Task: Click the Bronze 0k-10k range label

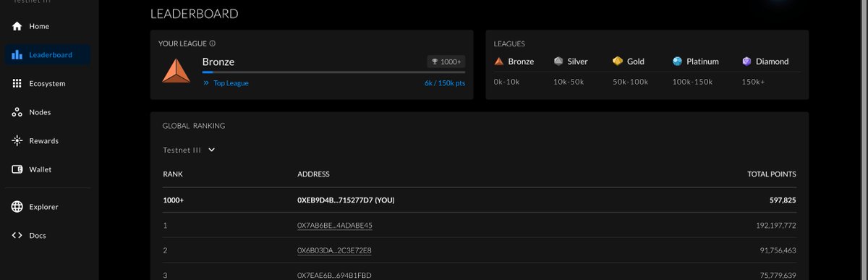Action: [507, 82]
